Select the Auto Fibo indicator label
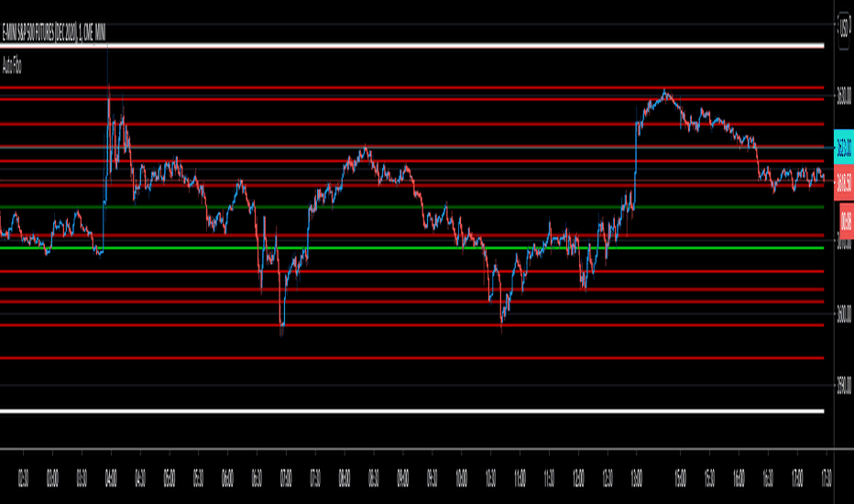 (x=12, y=66)
